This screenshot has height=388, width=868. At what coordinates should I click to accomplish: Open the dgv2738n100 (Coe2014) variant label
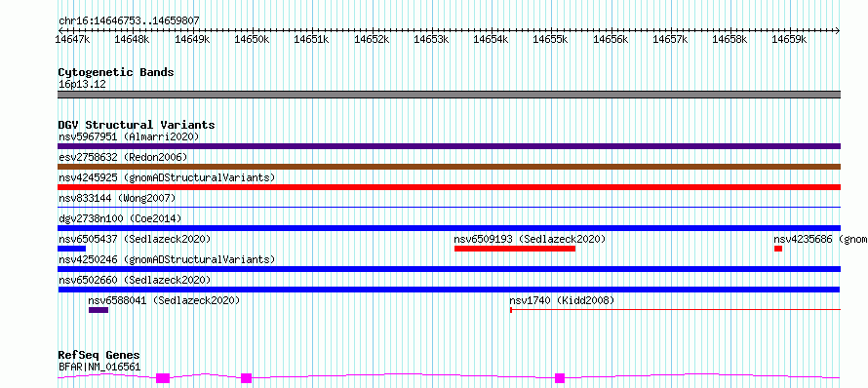click(120, 218)
